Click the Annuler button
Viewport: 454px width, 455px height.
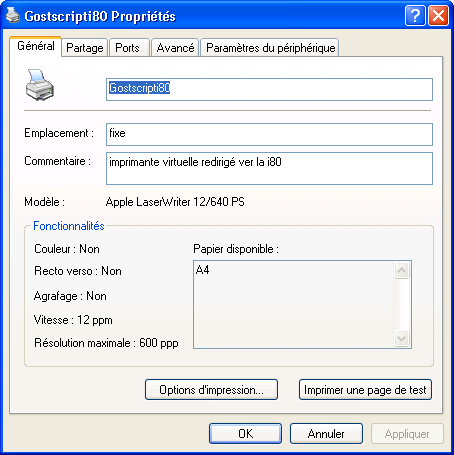(x=326, y=433)
